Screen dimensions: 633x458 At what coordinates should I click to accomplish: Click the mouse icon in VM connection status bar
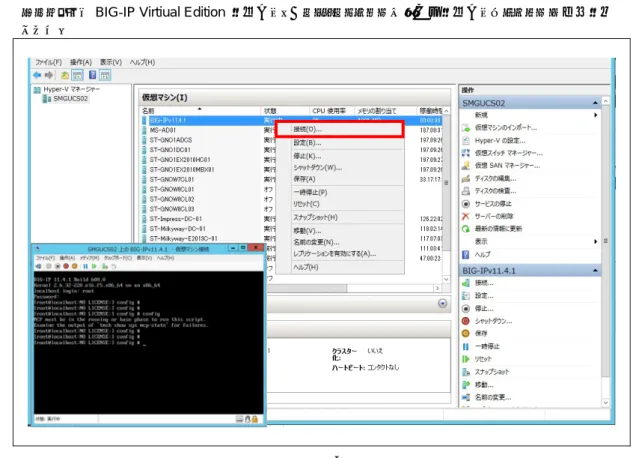click(x=247, y=419)
